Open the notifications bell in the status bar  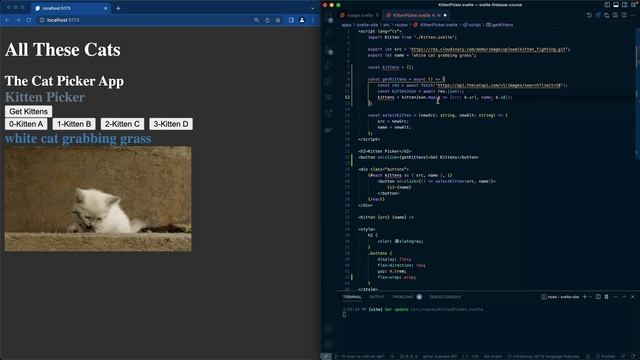633,356
